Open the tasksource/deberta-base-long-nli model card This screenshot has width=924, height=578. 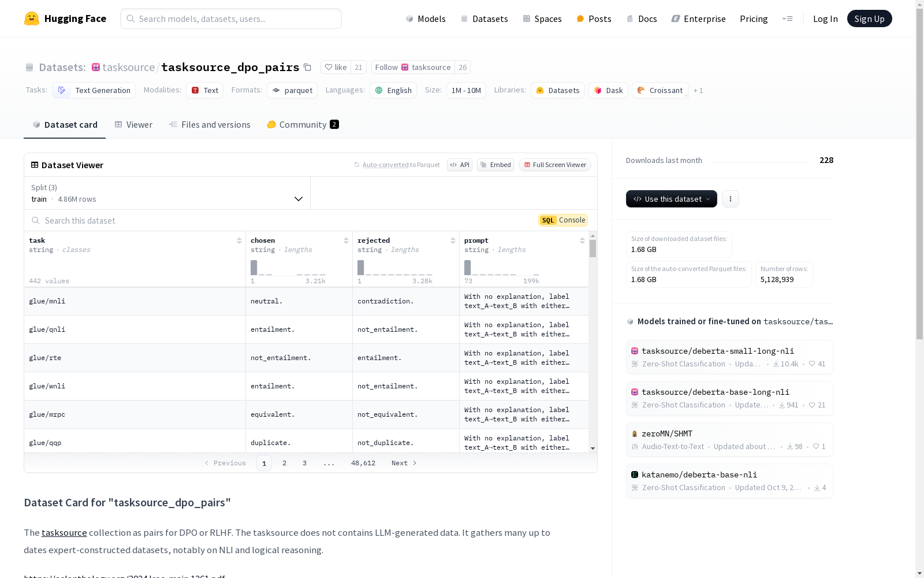[x=729, y=398]
